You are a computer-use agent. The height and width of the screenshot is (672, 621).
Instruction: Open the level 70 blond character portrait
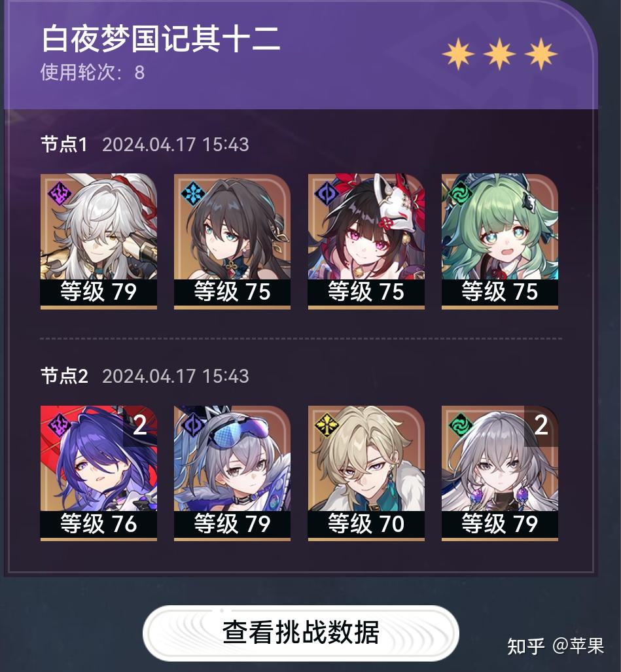pos(366,473)
